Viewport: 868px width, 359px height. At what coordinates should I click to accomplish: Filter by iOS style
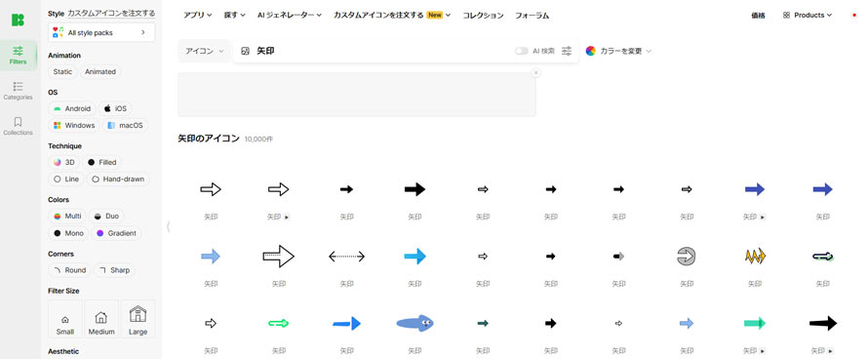(115, 108)
